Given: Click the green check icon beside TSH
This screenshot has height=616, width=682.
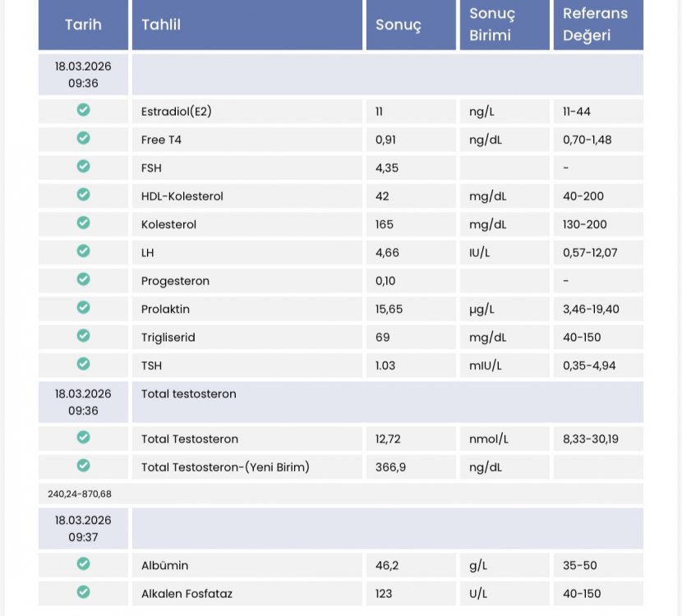Looking at the screenshot, I should click(x=83, y=364).
